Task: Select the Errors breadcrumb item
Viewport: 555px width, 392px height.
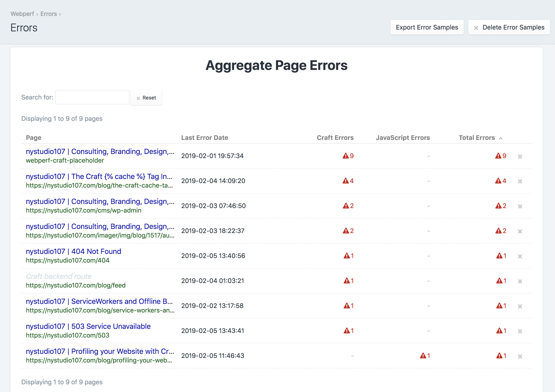Action: pos(49,14)
